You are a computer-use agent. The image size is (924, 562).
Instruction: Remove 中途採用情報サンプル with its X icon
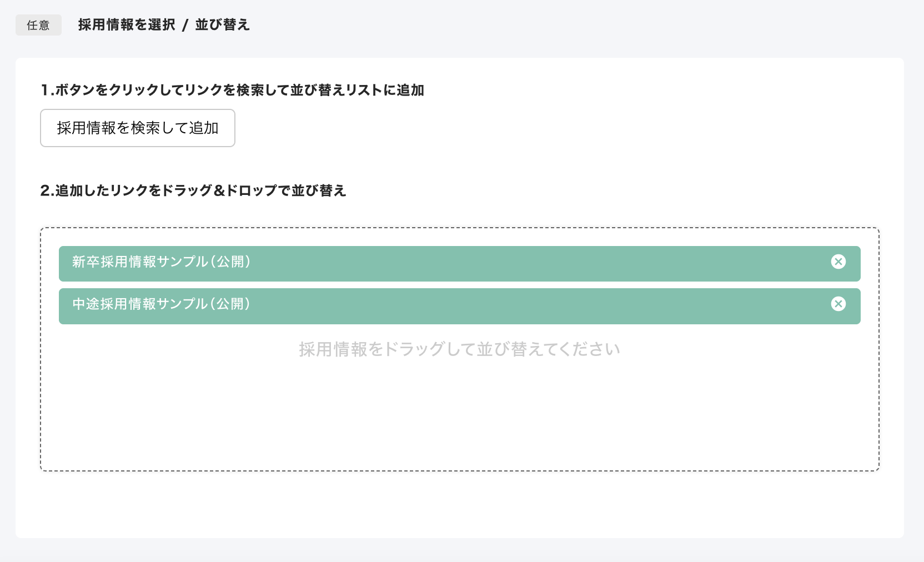838,304
